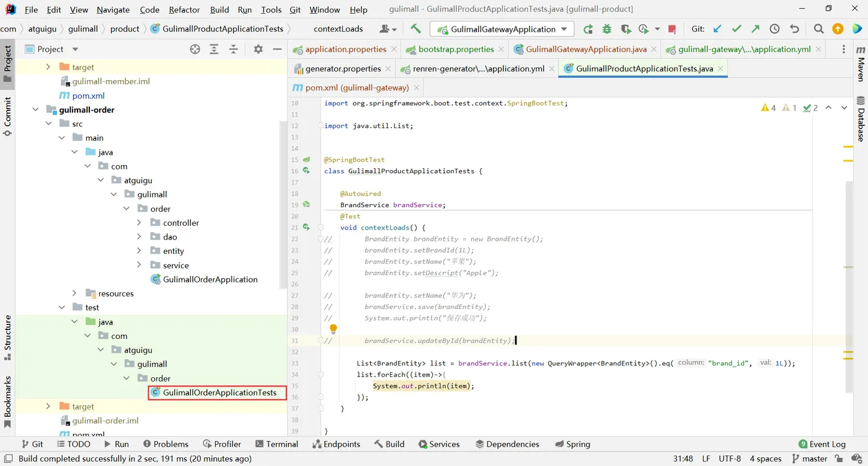Click the lightbulb intention icon at line 31
This screenshot has height=466, width=868.
pos(333,328)
